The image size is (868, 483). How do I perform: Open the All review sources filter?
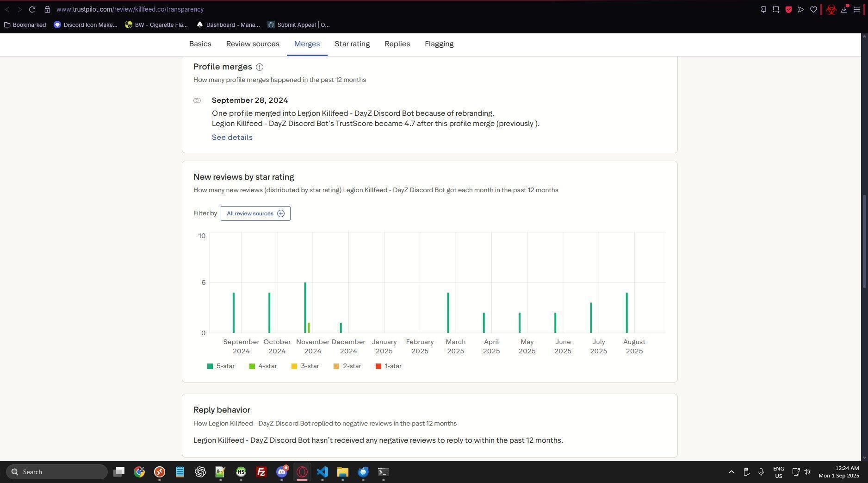(255, 213)
